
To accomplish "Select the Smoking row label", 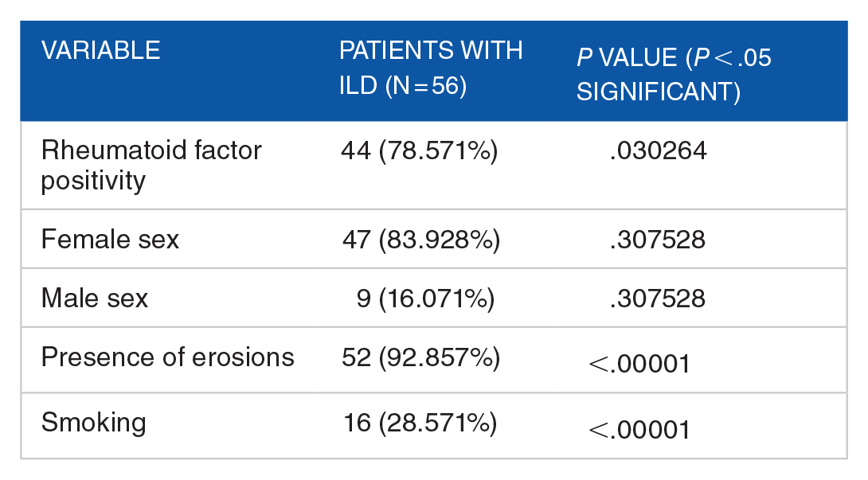I will tap(93, 423).
